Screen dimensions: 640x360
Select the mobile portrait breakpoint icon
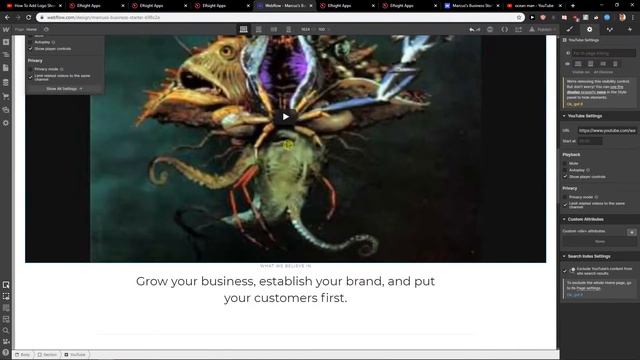[x=289, y=29]
